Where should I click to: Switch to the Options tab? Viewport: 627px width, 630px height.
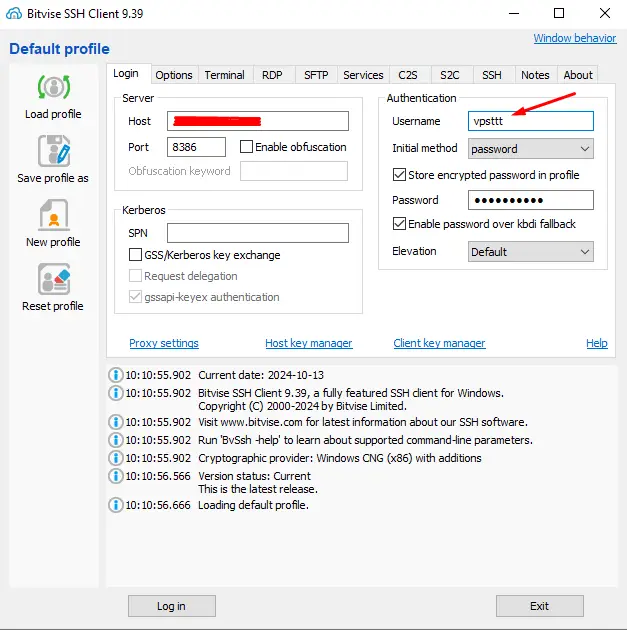(174, 75)
